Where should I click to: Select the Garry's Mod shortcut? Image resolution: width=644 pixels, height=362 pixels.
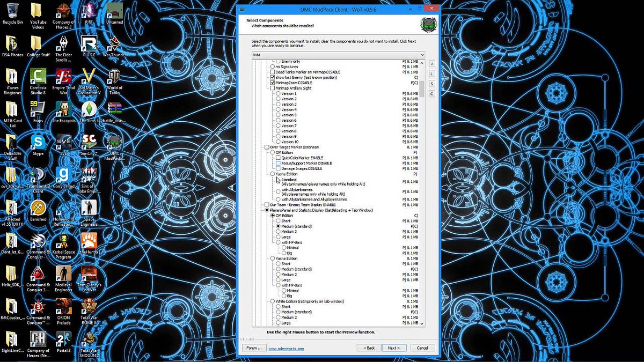(64, 178)
